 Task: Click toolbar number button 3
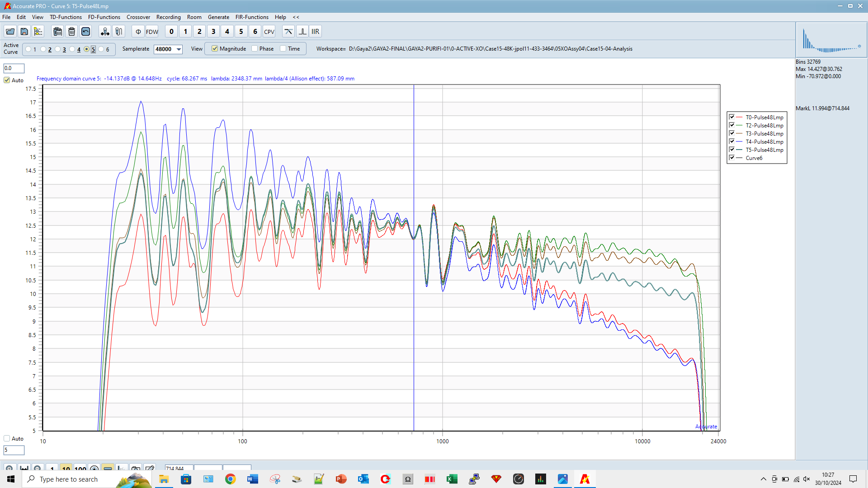pos(213,32)
